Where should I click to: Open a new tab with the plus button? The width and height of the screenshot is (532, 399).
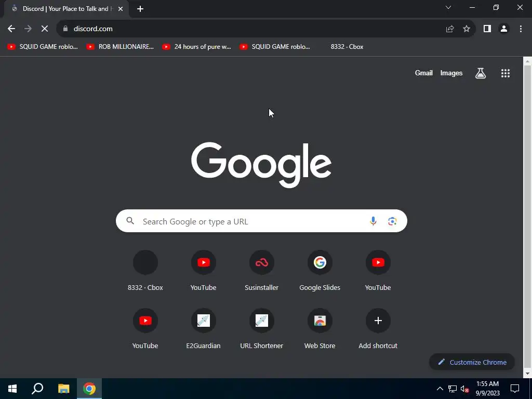(x=140, y=9)
